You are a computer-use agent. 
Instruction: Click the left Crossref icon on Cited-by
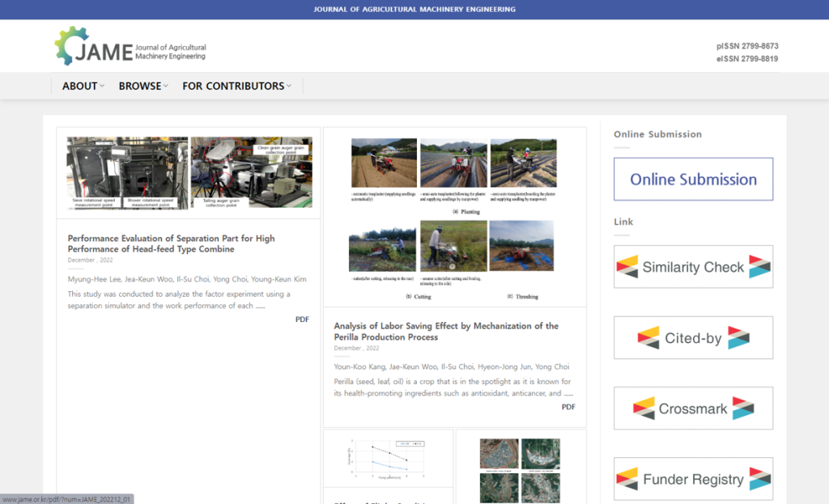coord(648,337)
